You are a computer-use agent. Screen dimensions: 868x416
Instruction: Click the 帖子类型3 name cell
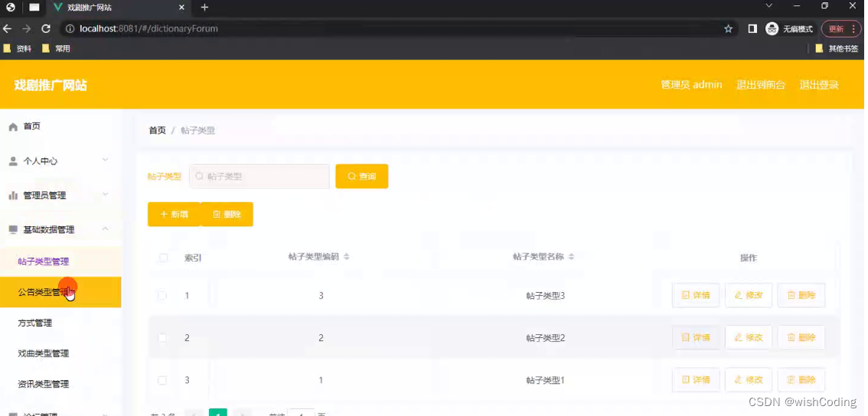545,295
